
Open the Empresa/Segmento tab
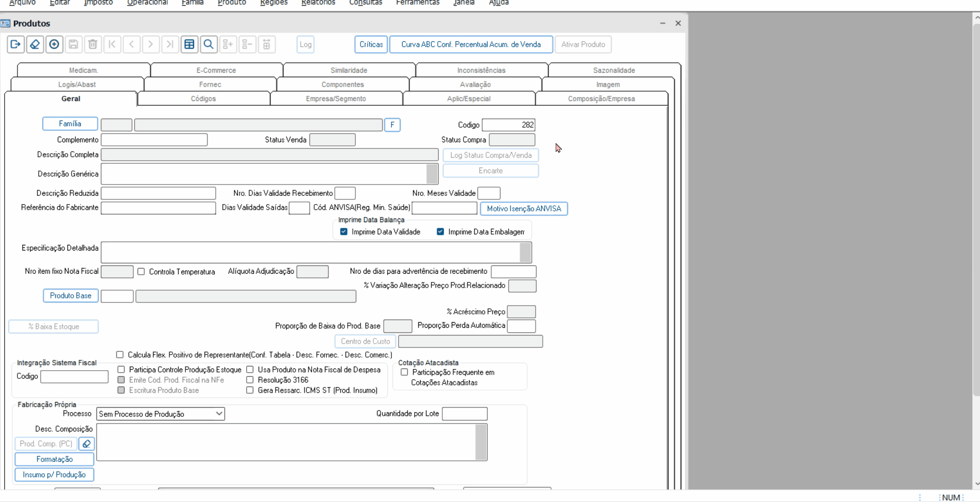tap(336, 98)
